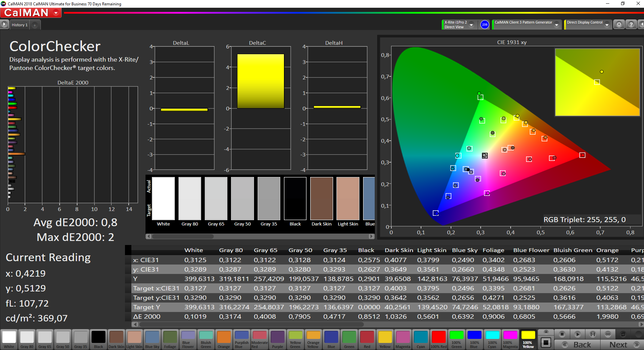
Task: Choose the Magenta patch in bottom strip
Action: coord(403,339)
